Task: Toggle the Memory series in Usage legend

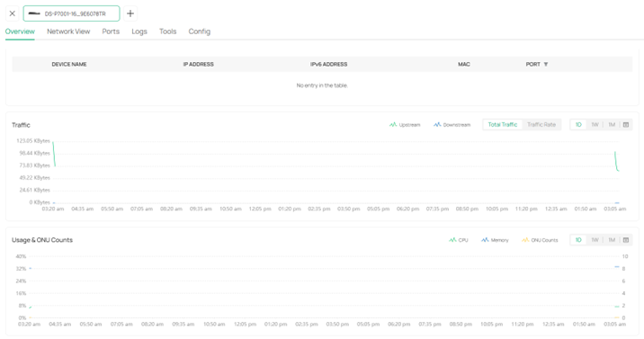Action: (495, 240)
